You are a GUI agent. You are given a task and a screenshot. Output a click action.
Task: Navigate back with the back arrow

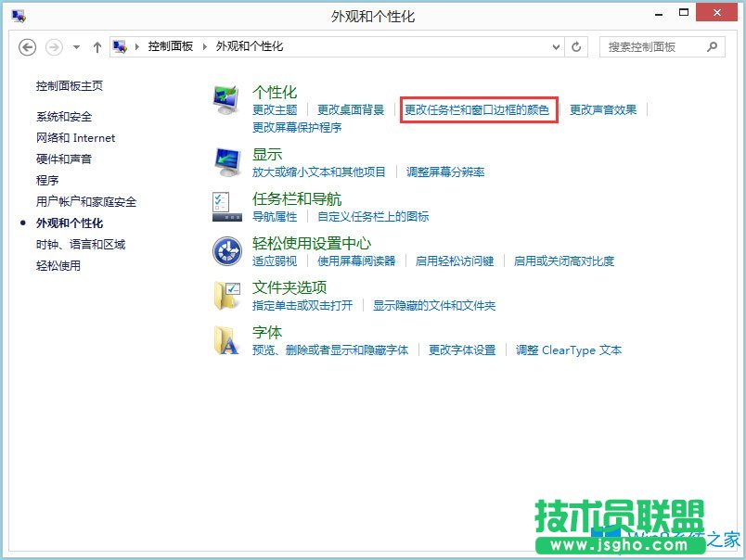[28, 46]
